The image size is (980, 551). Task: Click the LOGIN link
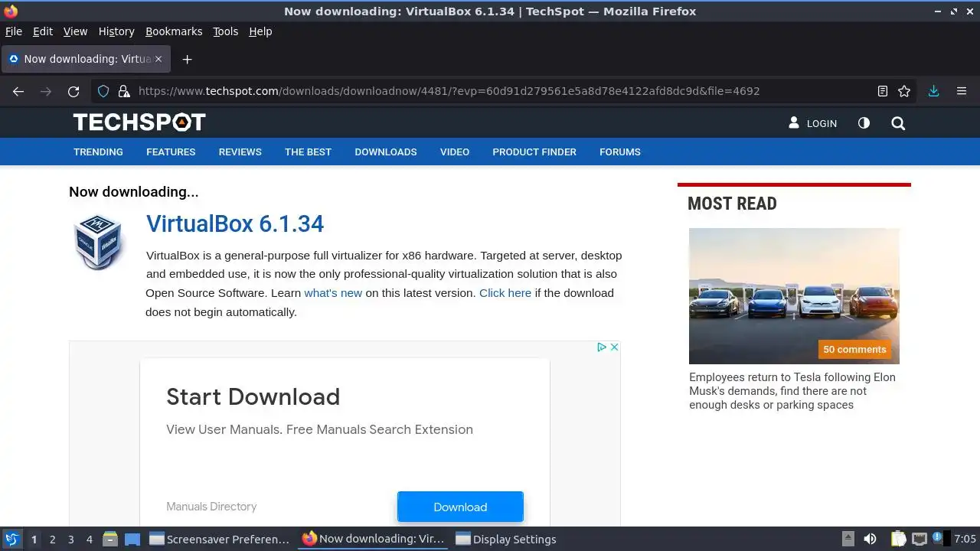tap(813, 123)
